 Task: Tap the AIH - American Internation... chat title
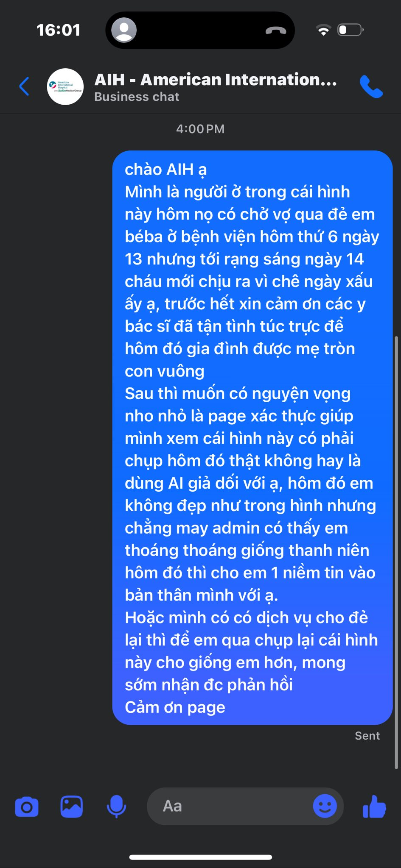pos(216,80)
